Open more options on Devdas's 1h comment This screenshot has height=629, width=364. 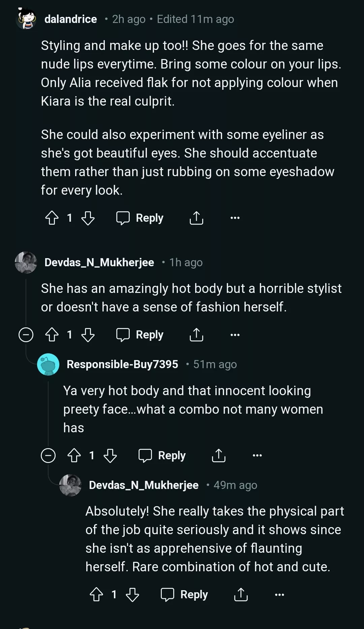(x=235, y=335)
